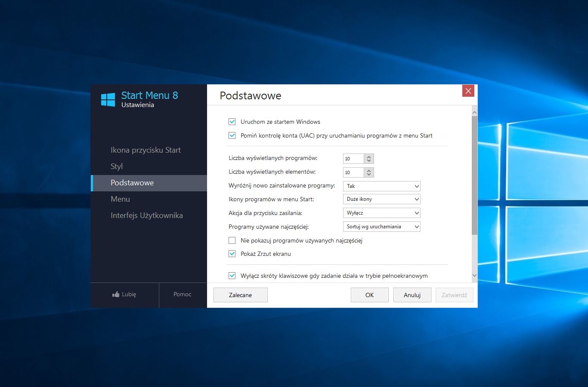
Task: Increase Liczba wyświetlanych elementów with up arrow
Action: [x=369, y=170]
